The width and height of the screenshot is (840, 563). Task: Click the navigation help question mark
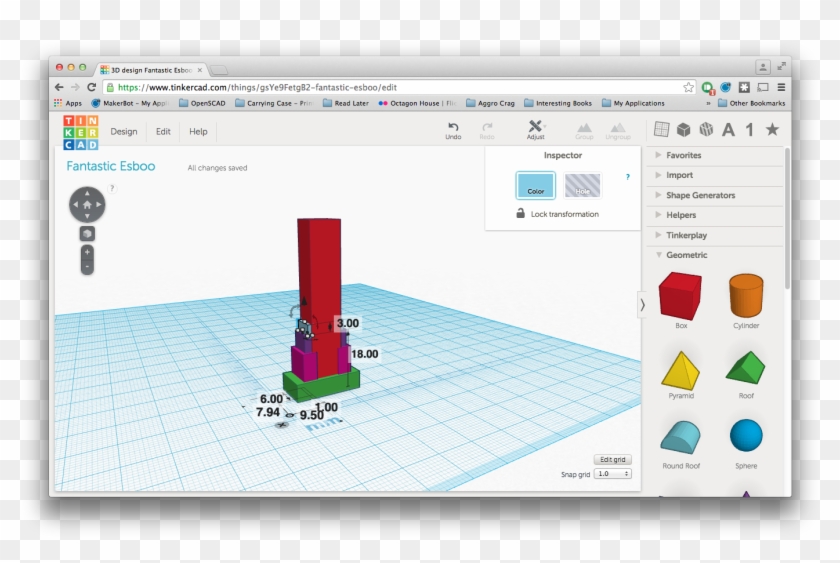112,189
